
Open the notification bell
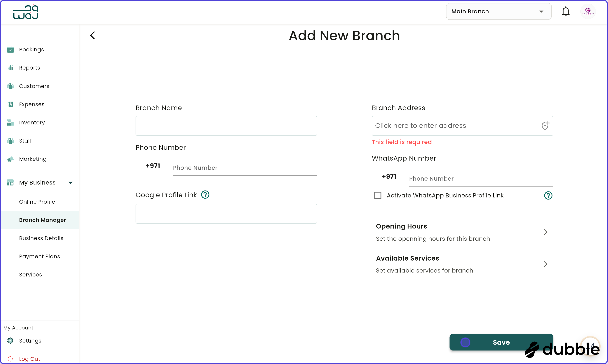566,11
